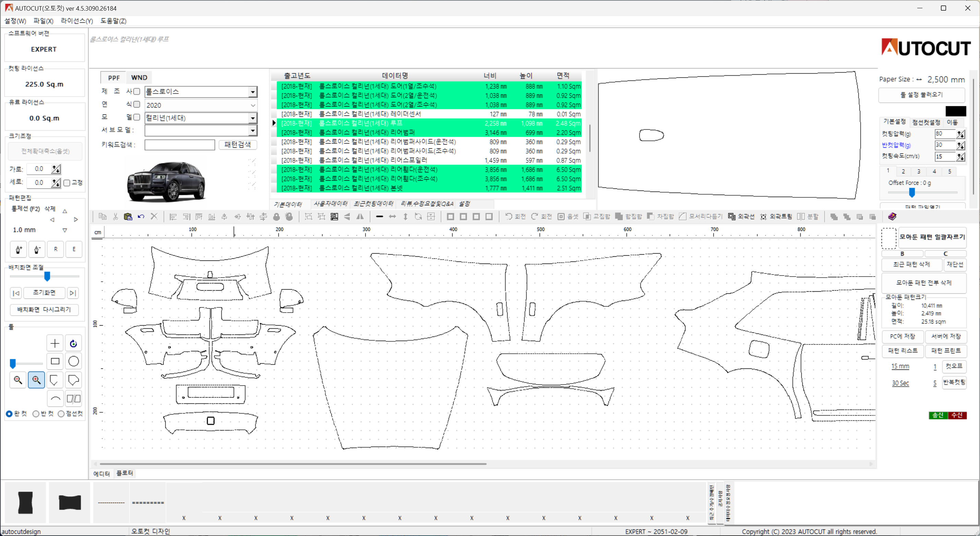The height and width of the screenshot is (536, 980).
Task: Click the 초기화면 button
Action: pos(44,293)
